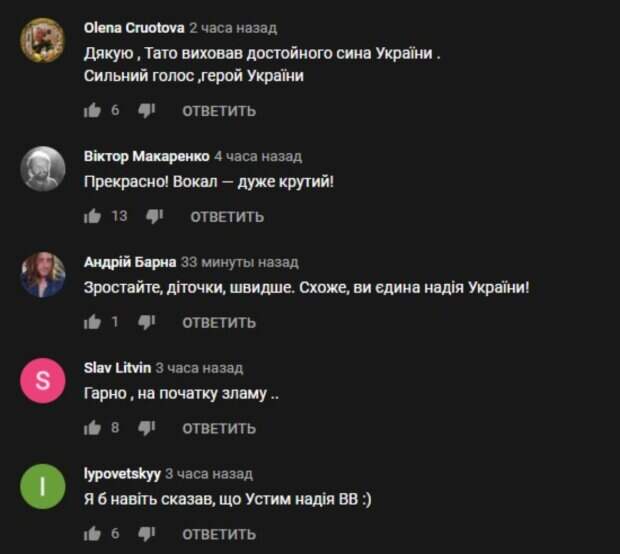Dislike Slav Litvin's comment
Viewport: 620px width, 554px height.
[147, 428]
